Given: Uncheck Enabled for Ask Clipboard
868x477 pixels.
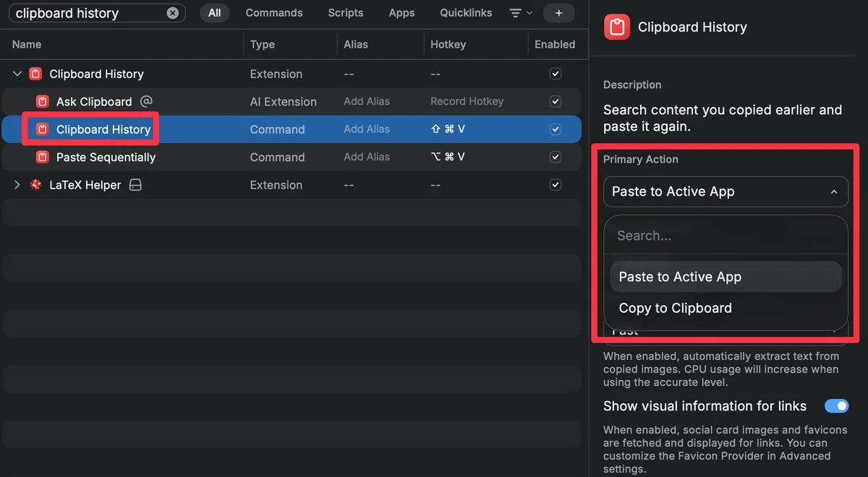Looking at the screenshot, I should (556, 101).
